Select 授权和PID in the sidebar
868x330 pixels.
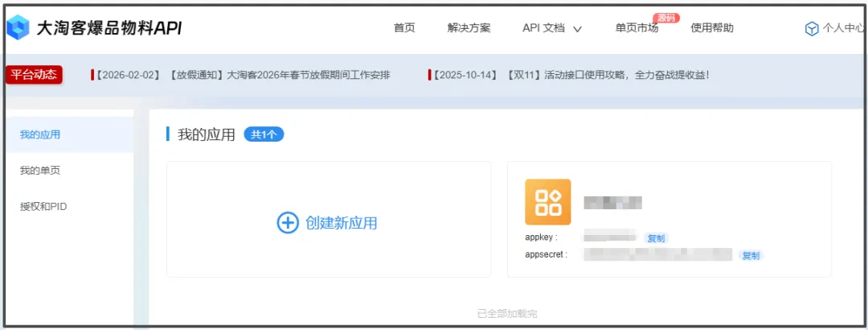pyautogui.click(x=43, y=206)
